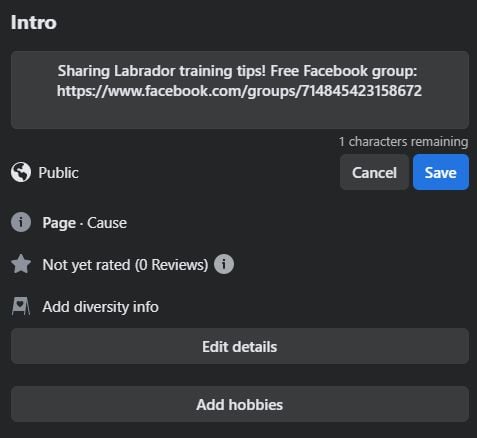477x438 pixels.
Task: Select the (0 Reviews) count
Action: (171, 265)
